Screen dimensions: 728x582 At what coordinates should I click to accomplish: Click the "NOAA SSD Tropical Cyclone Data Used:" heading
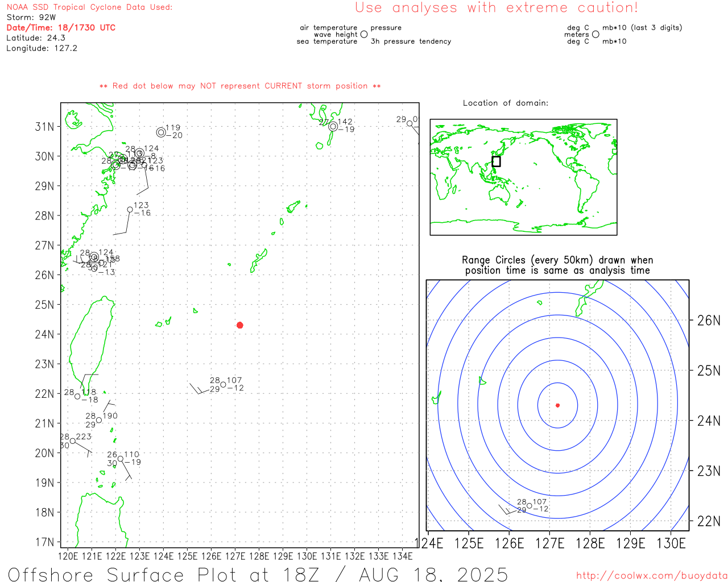[x=89, y=7]
